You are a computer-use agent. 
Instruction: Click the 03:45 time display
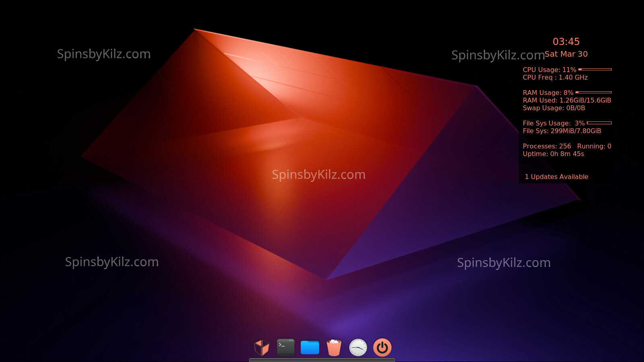[566, 42]
